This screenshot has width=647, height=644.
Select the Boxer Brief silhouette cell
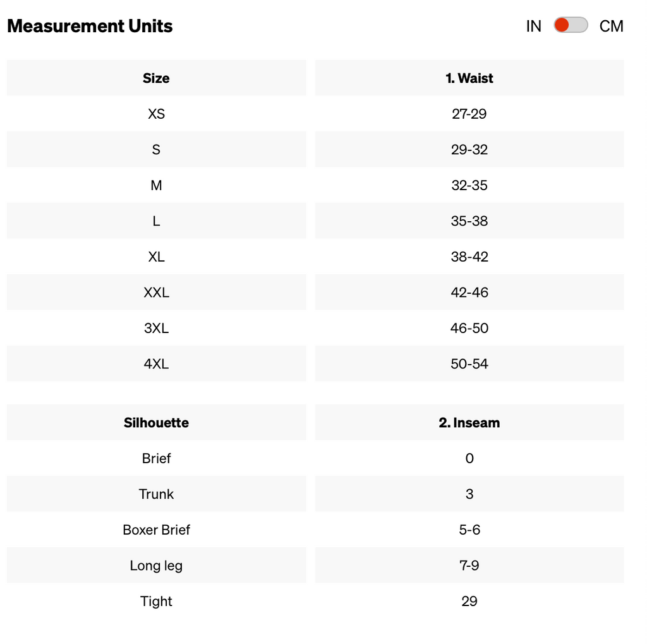coord(157,530)
